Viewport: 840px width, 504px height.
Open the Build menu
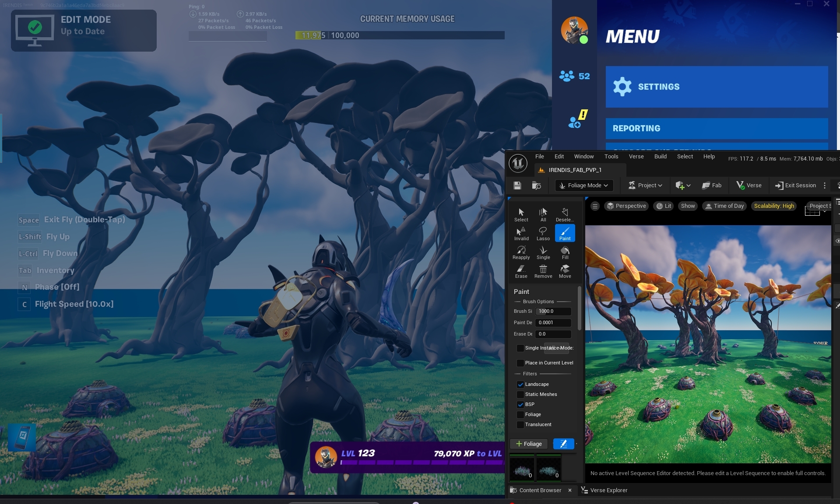(660, 157)
